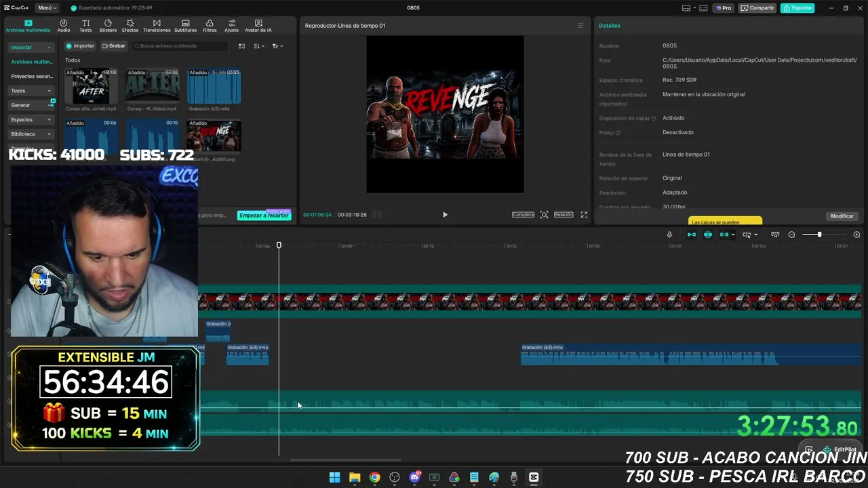
Task: Expand the Espacios section
Action: tap(31, 120)
